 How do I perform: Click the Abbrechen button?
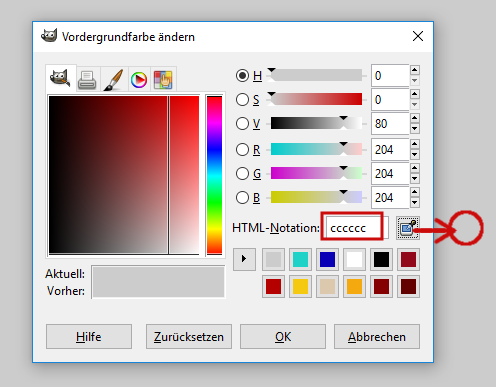pos(377,337)
